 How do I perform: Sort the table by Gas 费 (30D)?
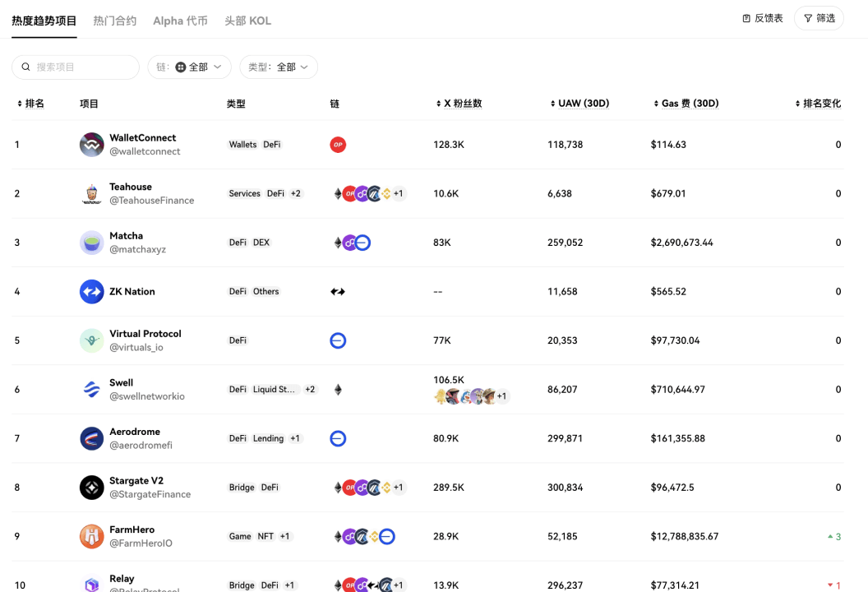point(686,104)
